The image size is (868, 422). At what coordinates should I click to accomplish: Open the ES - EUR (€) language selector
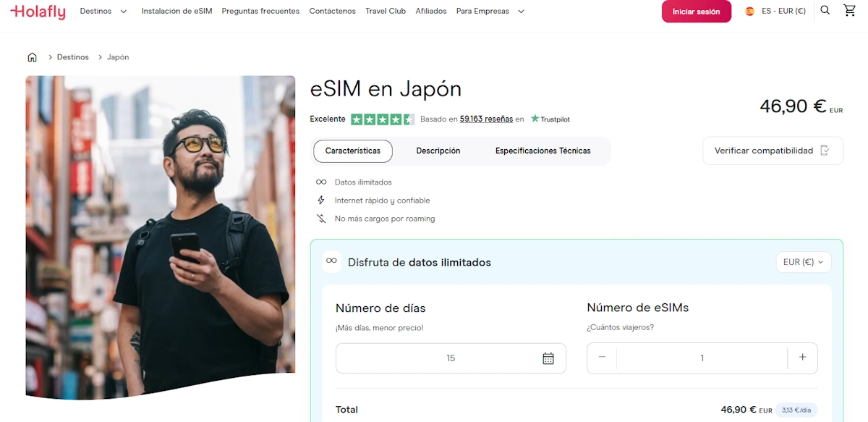click(776, 12)
